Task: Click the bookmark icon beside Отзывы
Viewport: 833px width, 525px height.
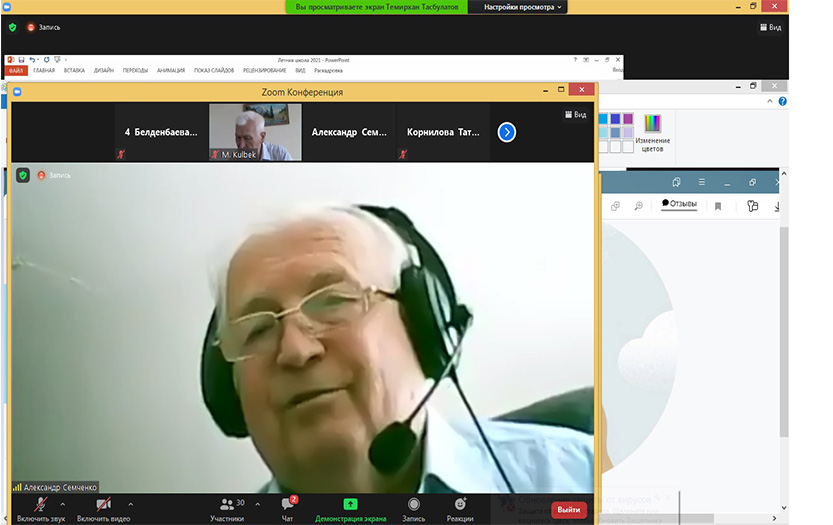Action: pos(718,206)
